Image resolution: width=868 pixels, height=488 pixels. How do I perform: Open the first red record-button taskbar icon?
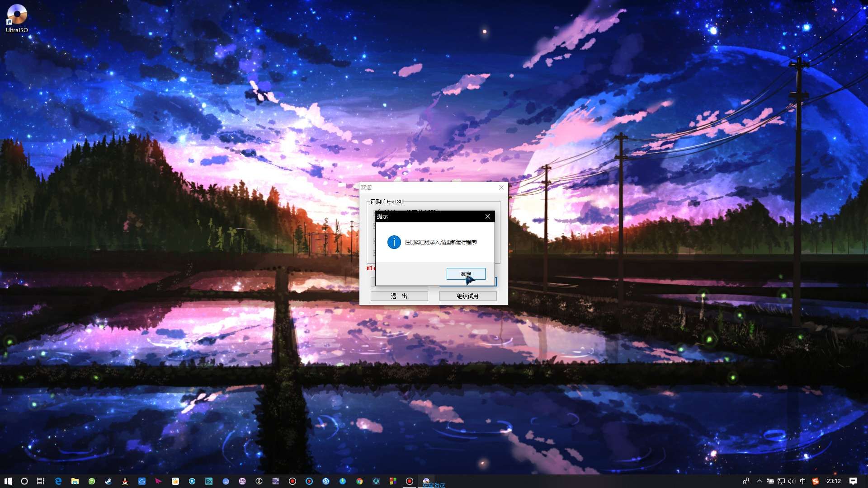click(292, 481)
